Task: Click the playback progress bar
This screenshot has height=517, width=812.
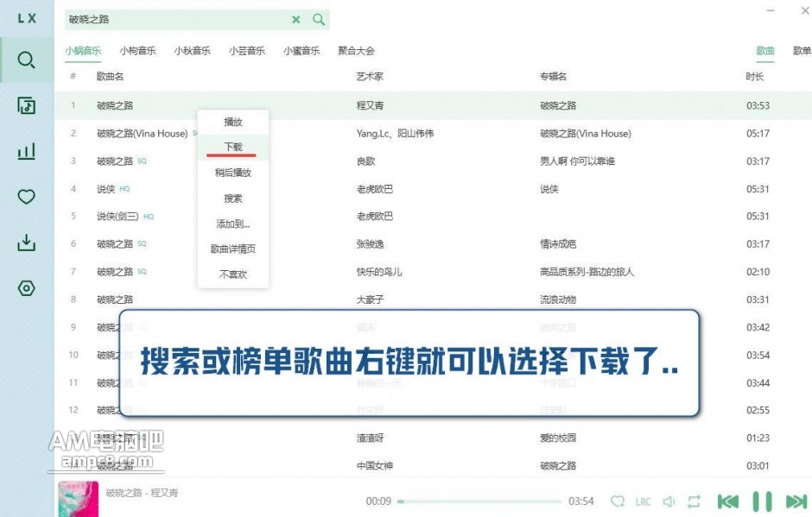Action: pyautogui.click(x=479, y=501)
